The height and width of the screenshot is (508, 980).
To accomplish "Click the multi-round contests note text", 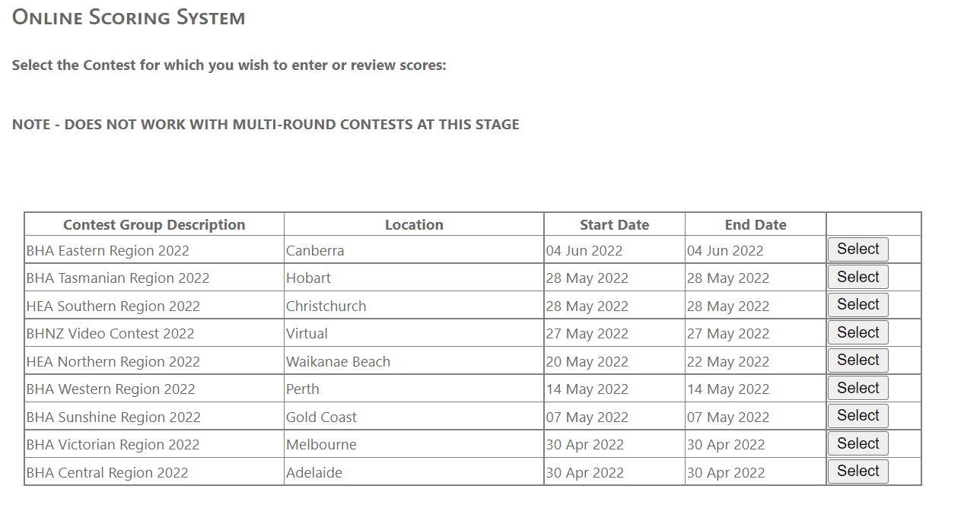I will click(266, 125).
